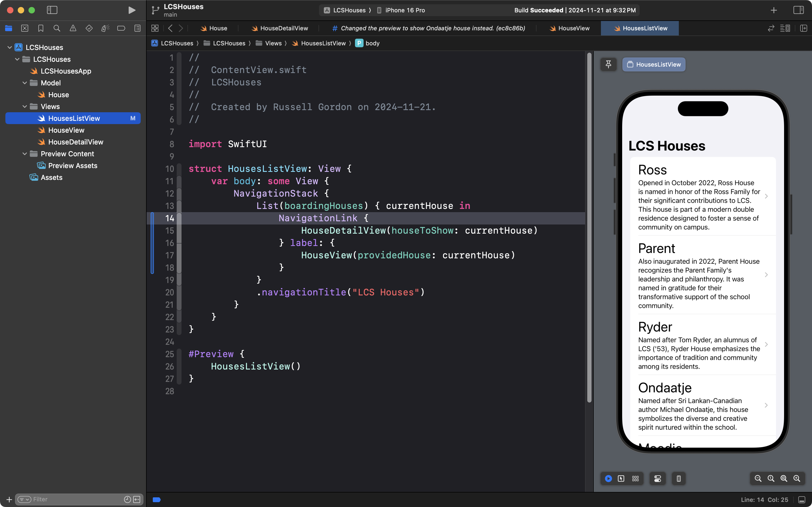
Task: Toggle the navigator sidebar visibility
Action: pos(52,10)
